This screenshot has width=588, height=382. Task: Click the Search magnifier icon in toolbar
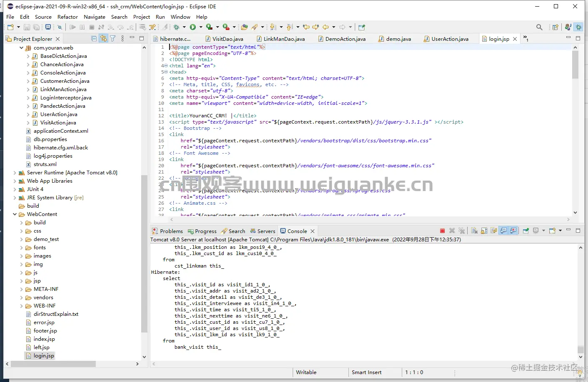[539, 27]
